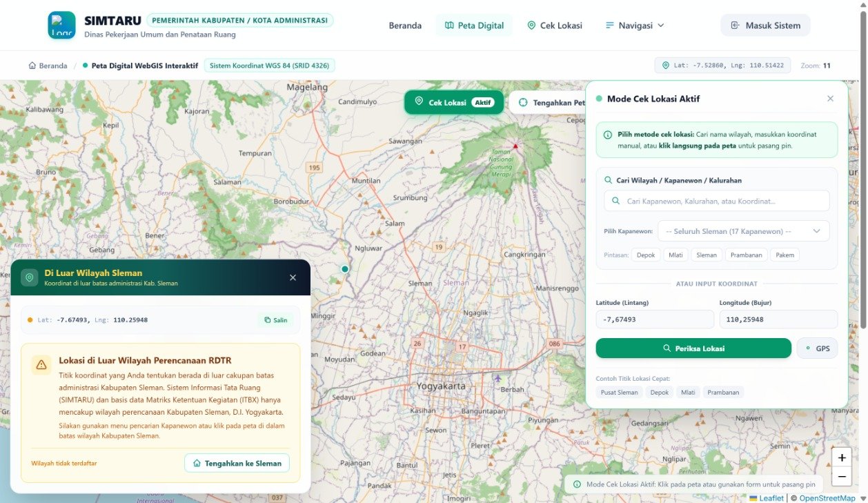868x503 pixels.
Task: Click the GPS button
Action: 817,348
